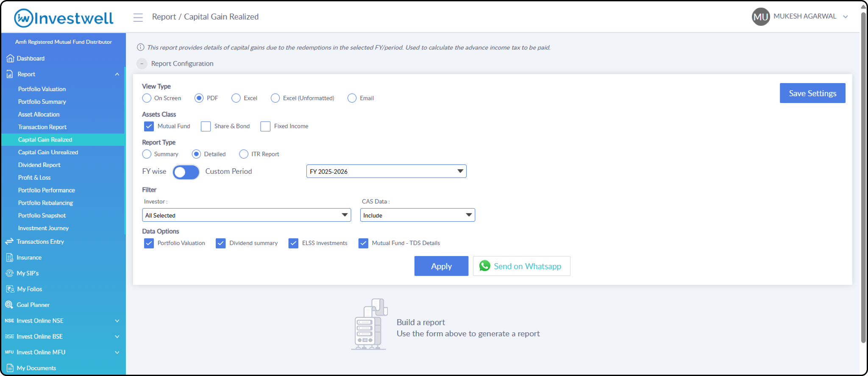Click the BSE badge icon
868x376 pixels.
pyautogui.click(x=9, y=336)
